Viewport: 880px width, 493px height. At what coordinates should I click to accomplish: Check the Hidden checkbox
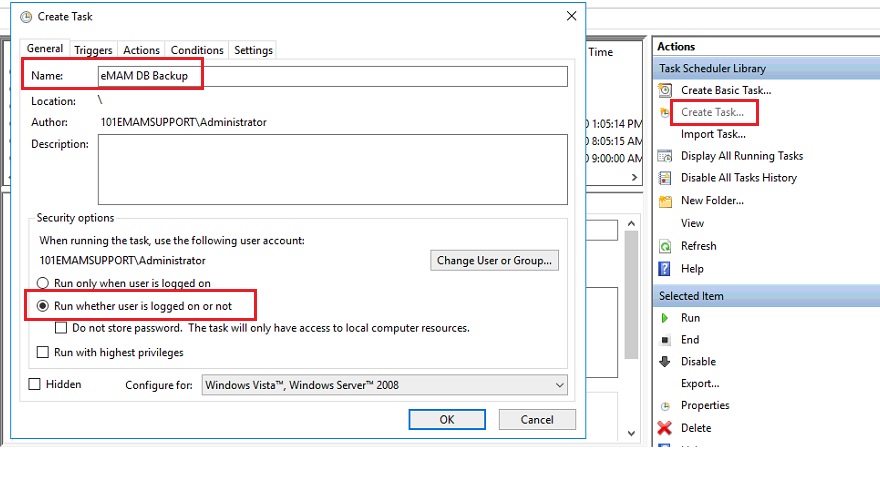pos(35,384)
